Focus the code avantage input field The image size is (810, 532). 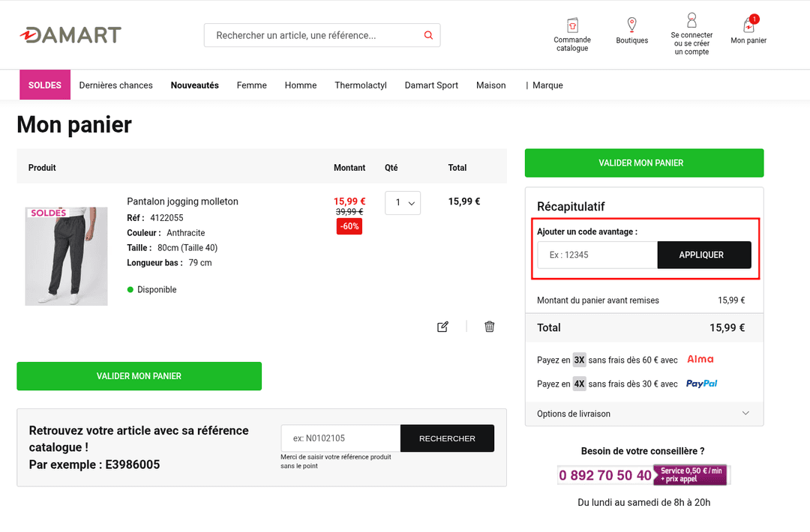click(x=597, y=255)
